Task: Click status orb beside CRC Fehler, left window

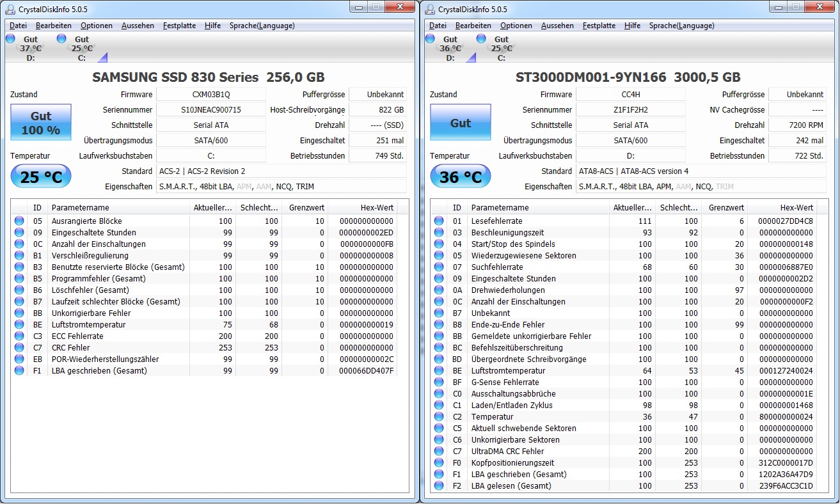Action: click(19, 347)
